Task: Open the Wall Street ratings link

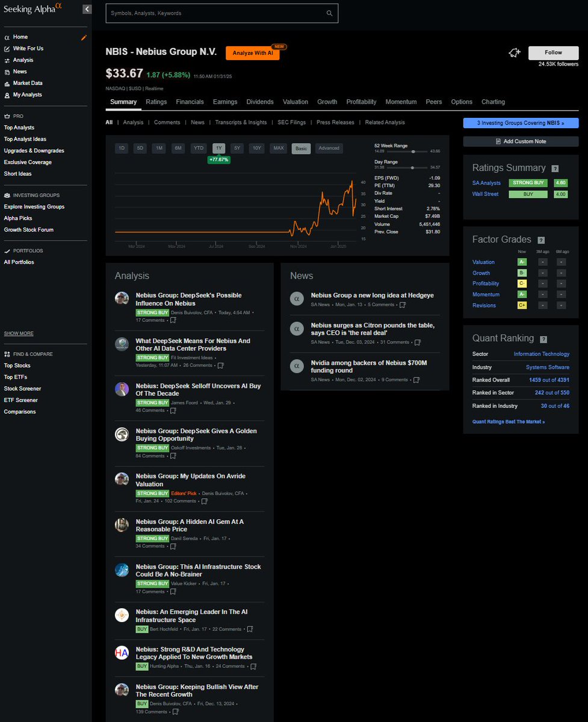Action: click(485, 194)
